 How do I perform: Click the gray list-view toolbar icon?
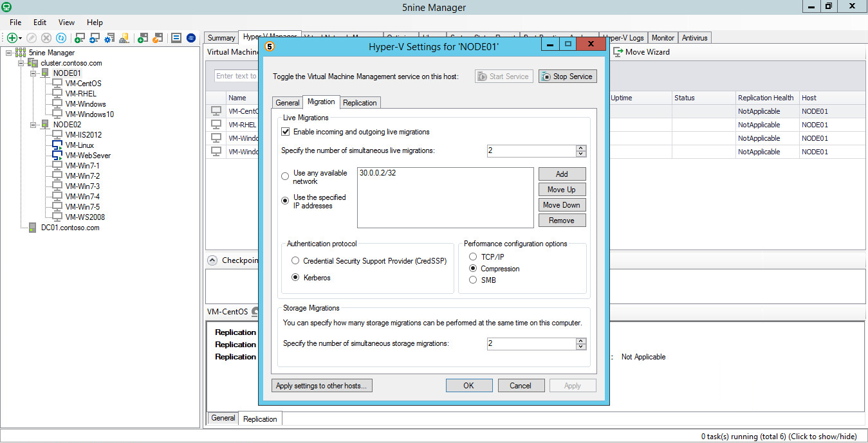(x=176, y=39)
